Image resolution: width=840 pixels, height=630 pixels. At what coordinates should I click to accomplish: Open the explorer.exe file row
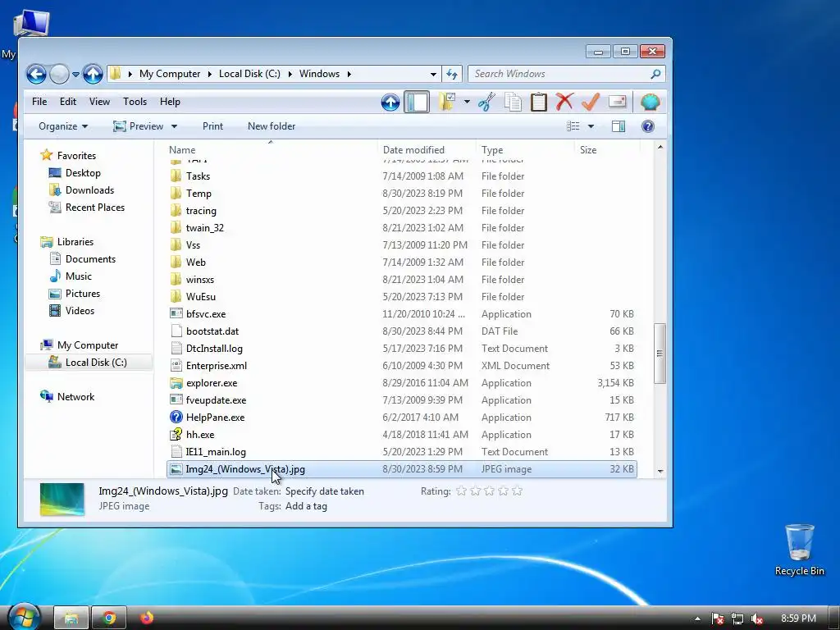point(402,383)
